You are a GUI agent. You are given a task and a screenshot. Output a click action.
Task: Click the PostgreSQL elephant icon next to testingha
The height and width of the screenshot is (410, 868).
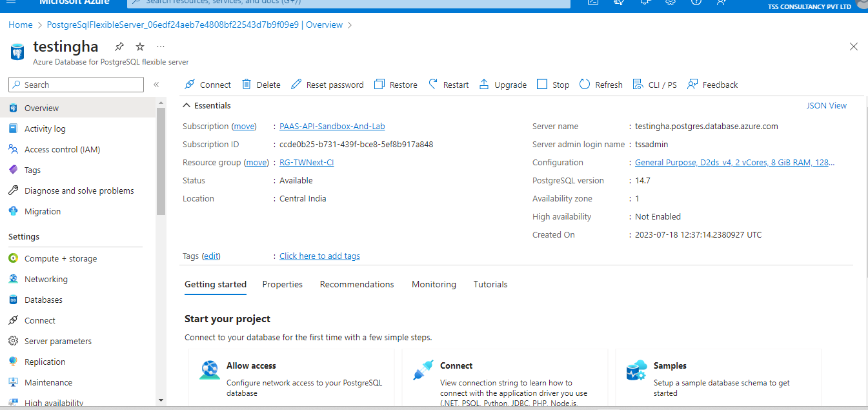coord(18,52)
